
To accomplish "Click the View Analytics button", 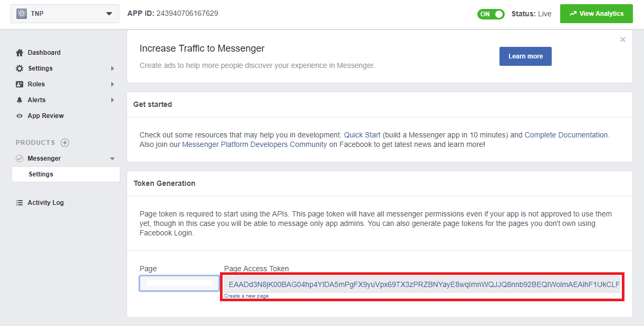I will 596,14.
